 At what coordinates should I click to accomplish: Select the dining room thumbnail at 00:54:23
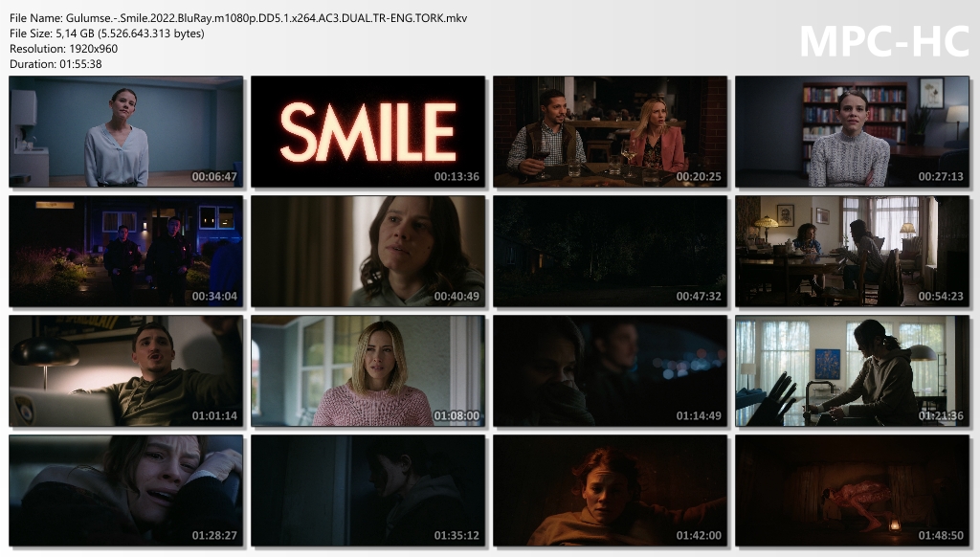852,252
